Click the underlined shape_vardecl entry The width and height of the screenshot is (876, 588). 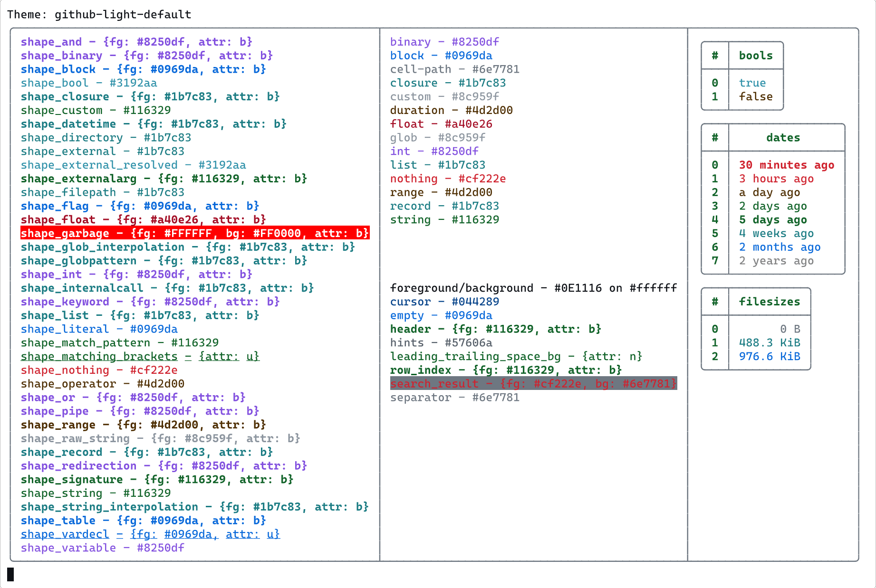click(x=150, y=534)
